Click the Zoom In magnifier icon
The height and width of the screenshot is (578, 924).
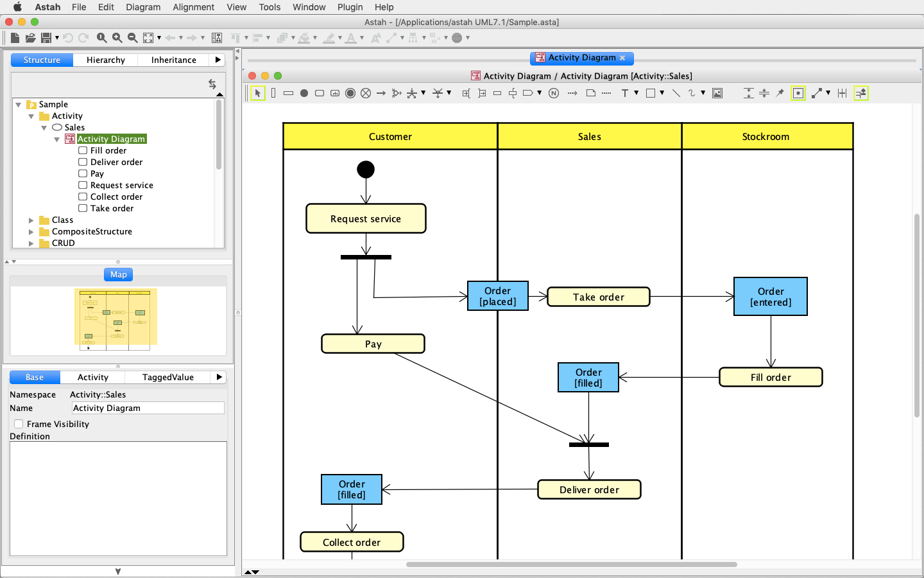coord(117,38)
